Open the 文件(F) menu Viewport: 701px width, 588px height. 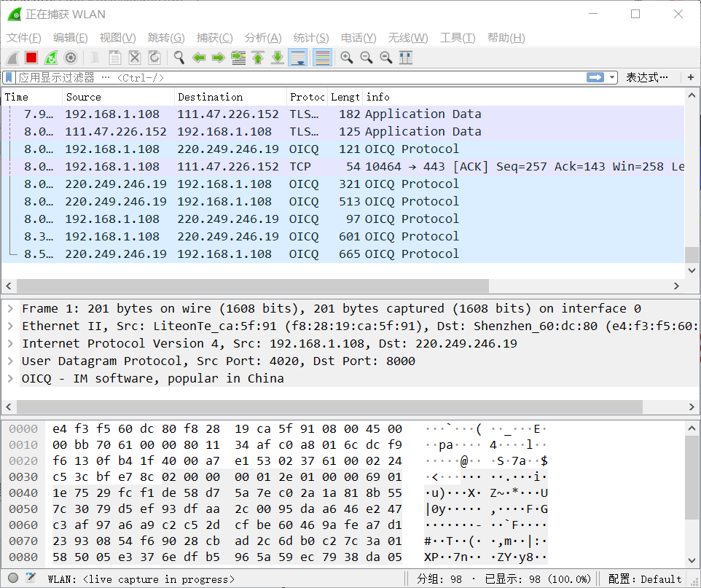pos(24,38)
